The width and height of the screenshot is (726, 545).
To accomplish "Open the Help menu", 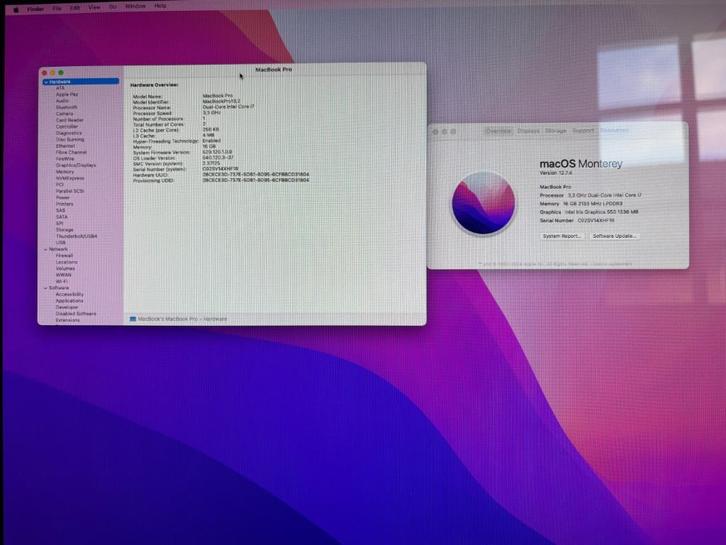I will coord(160,6).
